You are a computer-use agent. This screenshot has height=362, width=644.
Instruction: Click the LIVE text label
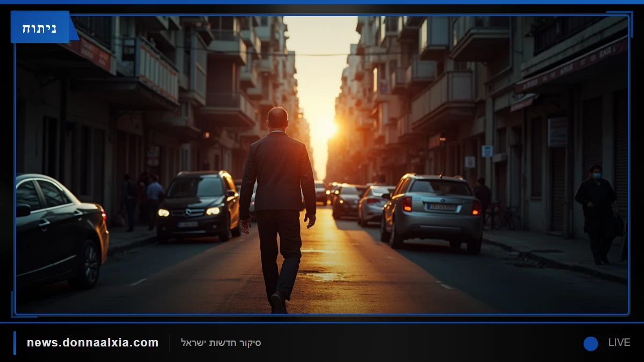coord(619,343)
